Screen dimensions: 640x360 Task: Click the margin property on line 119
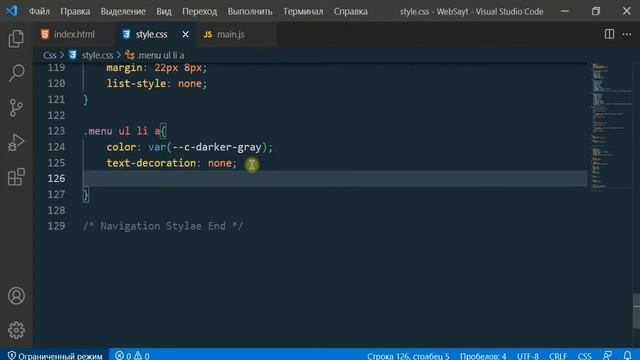point(124,67)
